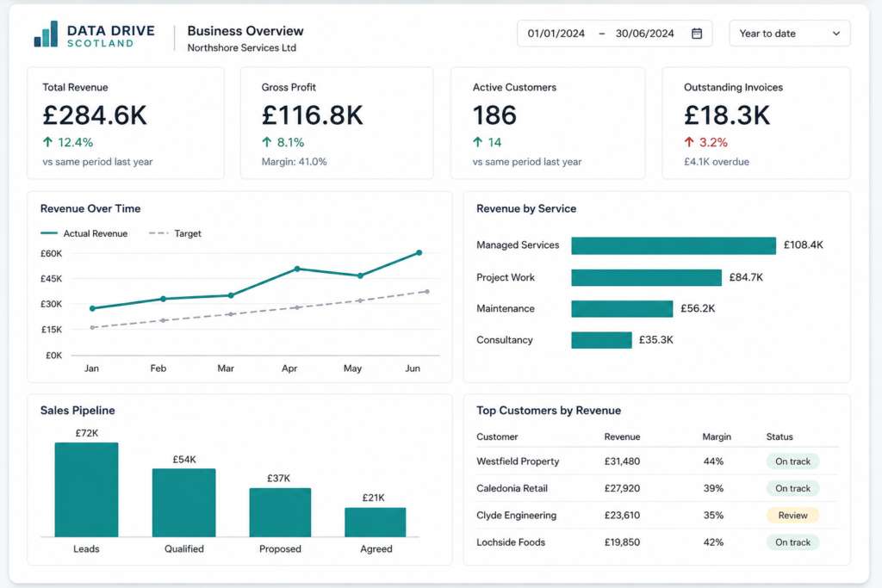882x588 pixels.
Task: Click the £19,850 revenue cell
Action: click(622, 542)
